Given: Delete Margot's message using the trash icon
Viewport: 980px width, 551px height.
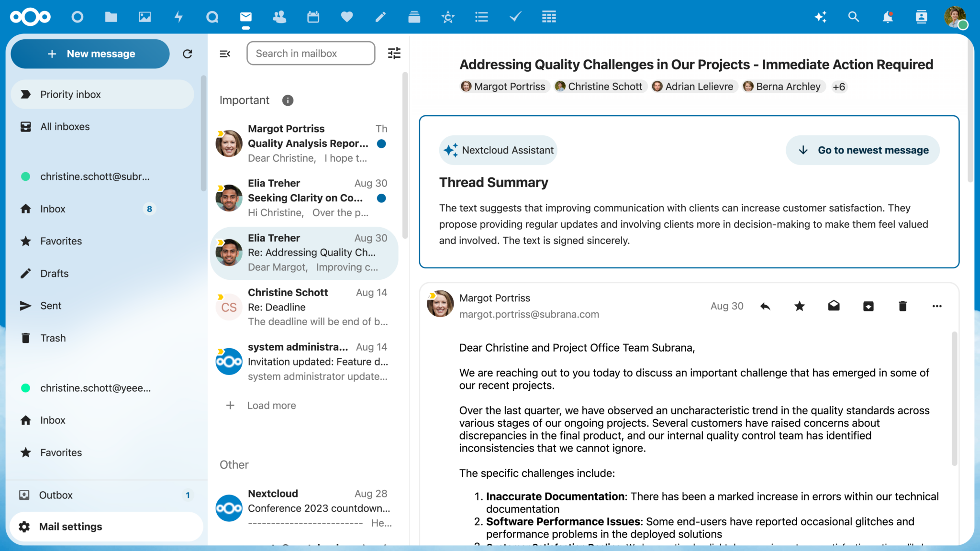Looking at the screenshot, I should click(902, 306).
